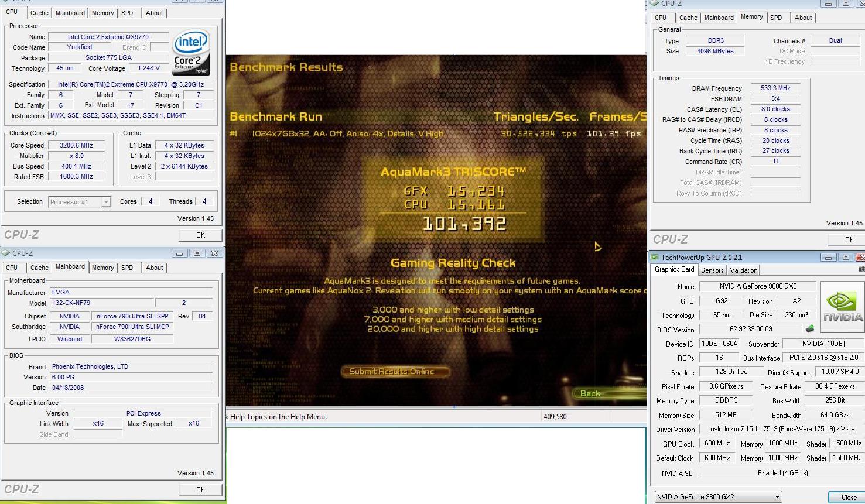Click the Level 2 cache value 2 x 6144 KBytes
Image resolution: width=865 pixels, height=504 pixels.
coord(184,167)
